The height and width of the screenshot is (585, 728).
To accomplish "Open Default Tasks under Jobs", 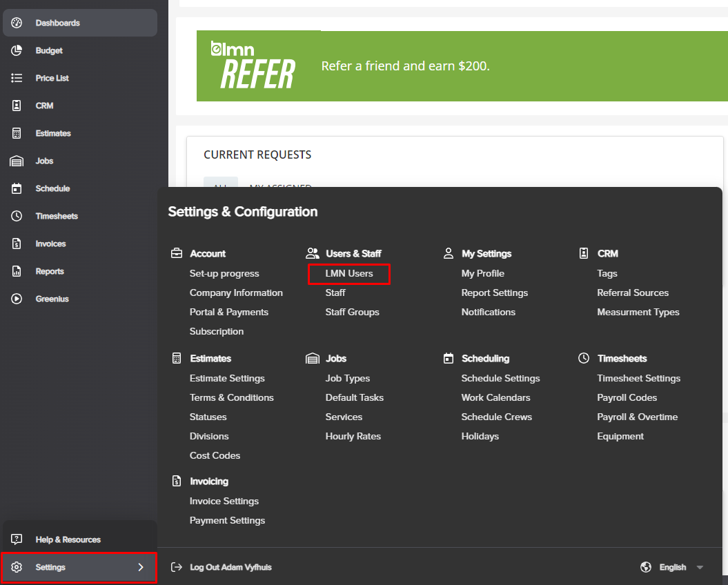I will click(x=354, y=397).
